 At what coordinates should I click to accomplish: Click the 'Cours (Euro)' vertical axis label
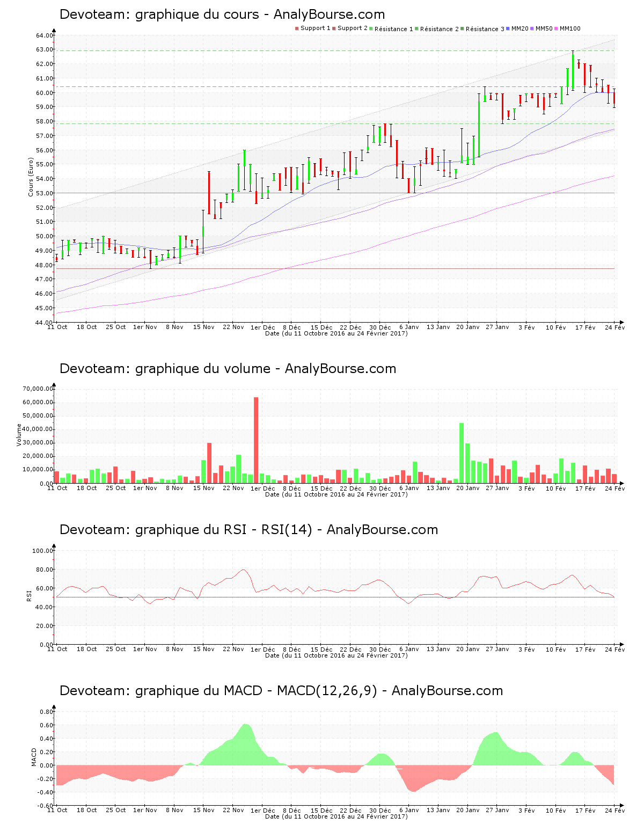click(x=31, y=177)
